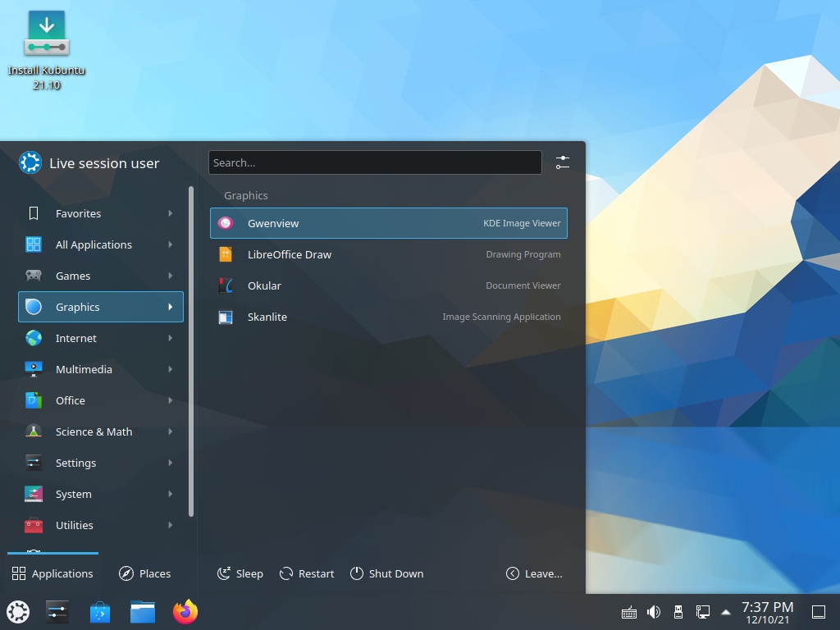This screenshot has height=630, width=840.
Task: Open the Leave... options button
Action: coord(534,573)
